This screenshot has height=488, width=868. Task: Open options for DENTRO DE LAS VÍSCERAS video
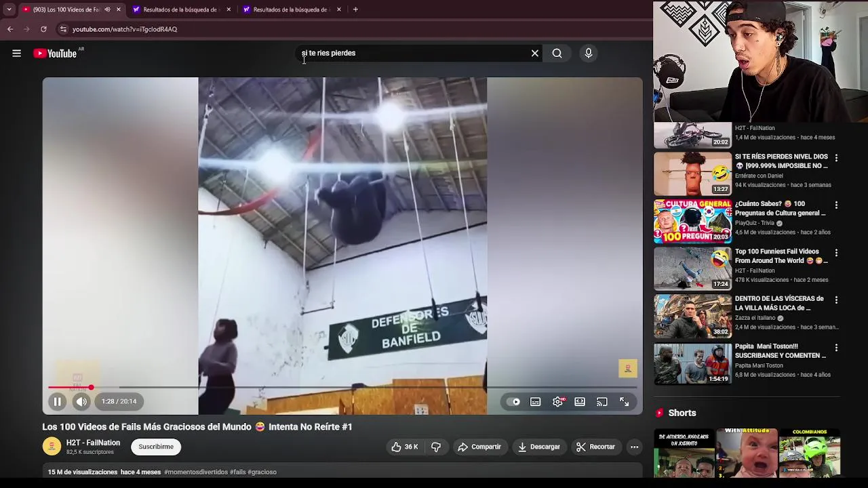(836, 300)
